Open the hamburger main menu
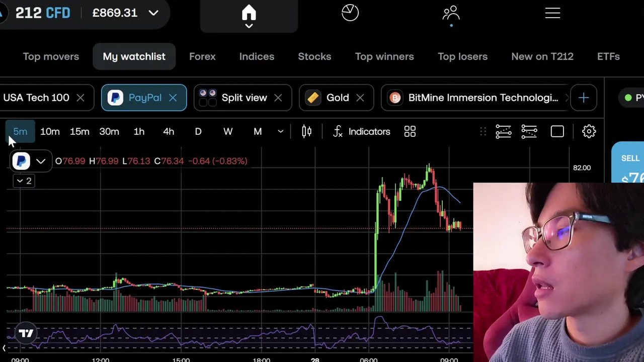The width and height of the screenshot is (644, 362). tap(552, 13)
